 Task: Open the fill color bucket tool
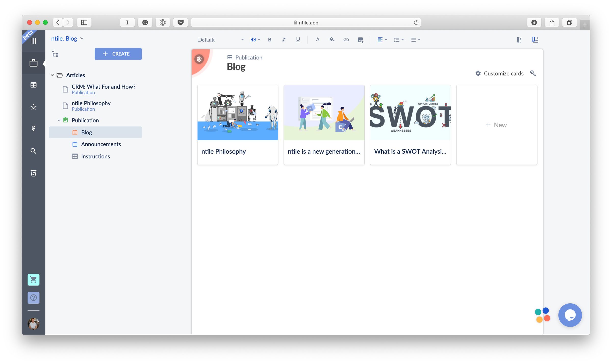[332, 39]
